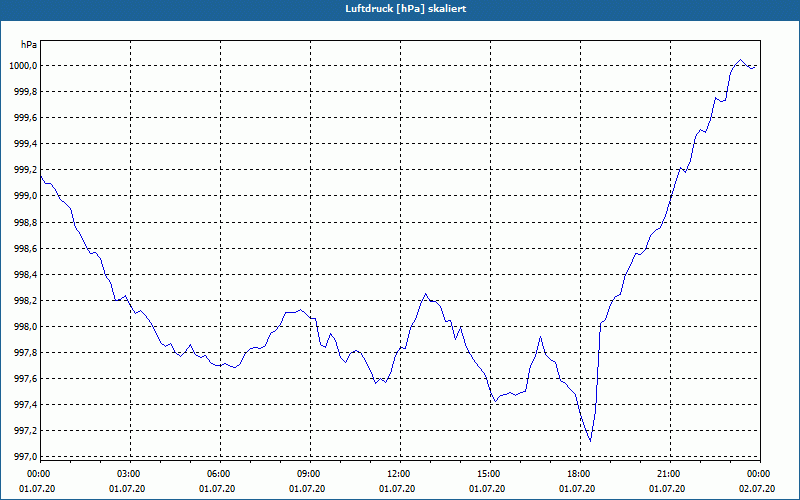The height and width of the screenshot is (500, 800).
Task: Click the chart title "Luftdruck [hPa] skaliert"
Action: pyautogui.click(x=405, y=9)
